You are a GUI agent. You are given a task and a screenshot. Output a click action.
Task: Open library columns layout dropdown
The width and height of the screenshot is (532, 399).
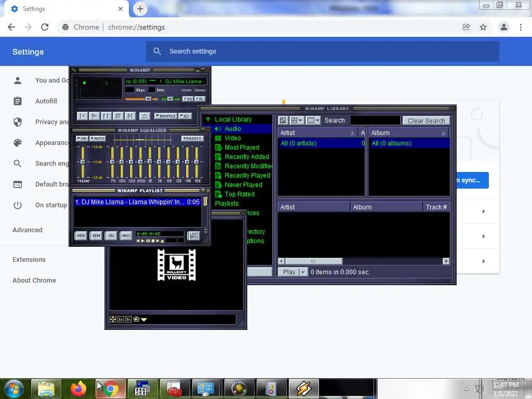click(313, 121)
